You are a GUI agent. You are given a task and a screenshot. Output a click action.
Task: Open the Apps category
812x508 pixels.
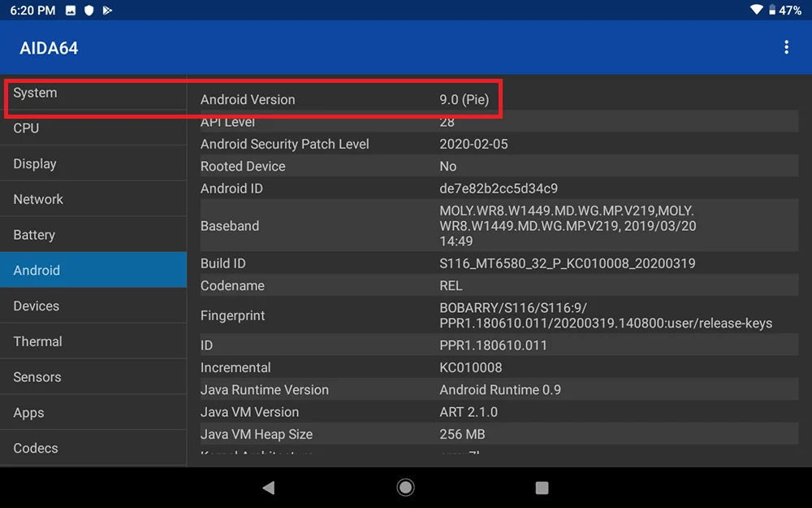click(93, 413)
